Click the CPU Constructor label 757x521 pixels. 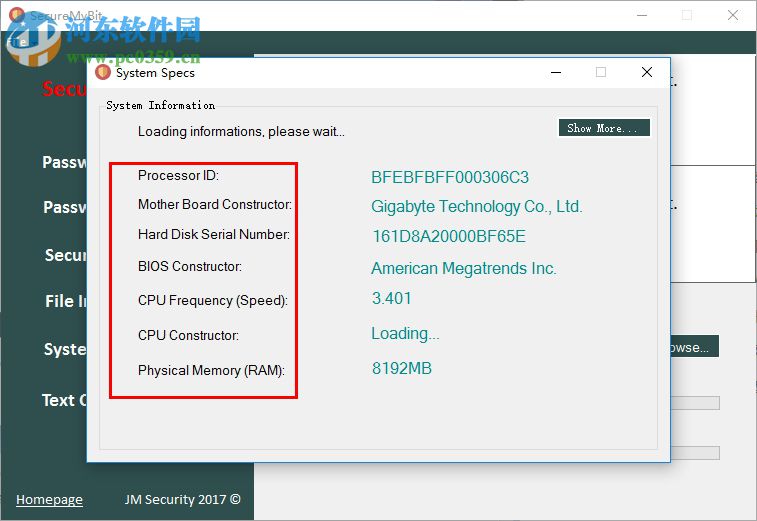click(x=188, y=335)
